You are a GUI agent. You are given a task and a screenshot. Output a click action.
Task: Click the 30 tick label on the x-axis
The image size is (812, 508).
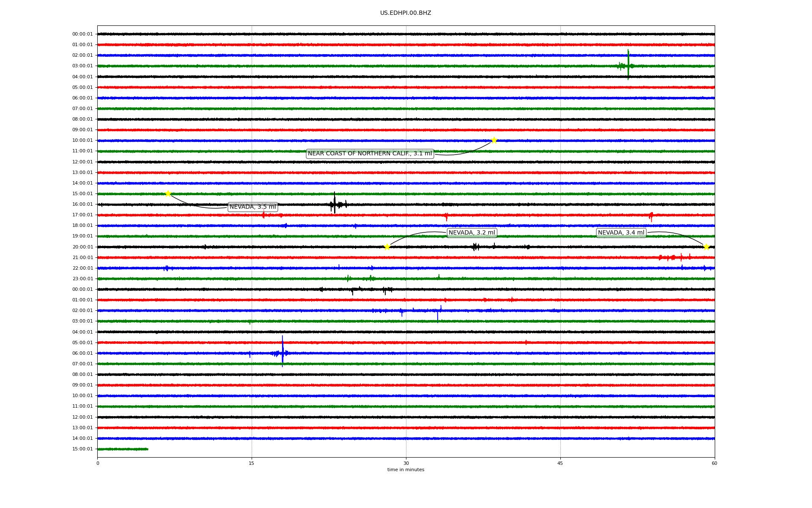pyautogui.click(x=406, y=463)
